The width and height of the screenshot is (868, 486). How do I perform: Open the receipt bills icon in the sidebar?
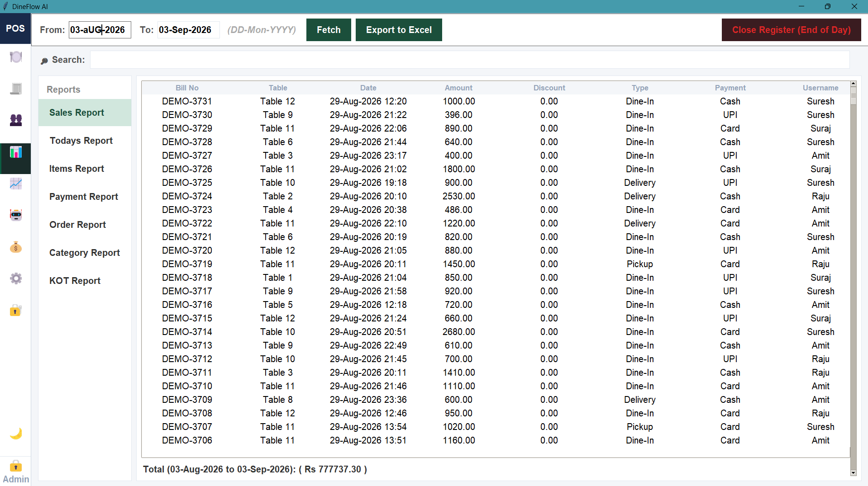(x=16, y=89)
